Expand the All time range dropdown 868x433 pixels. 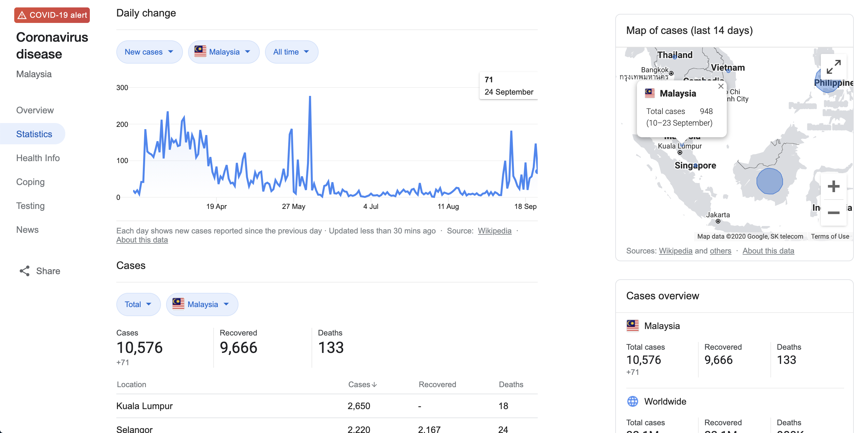point(291,52)
